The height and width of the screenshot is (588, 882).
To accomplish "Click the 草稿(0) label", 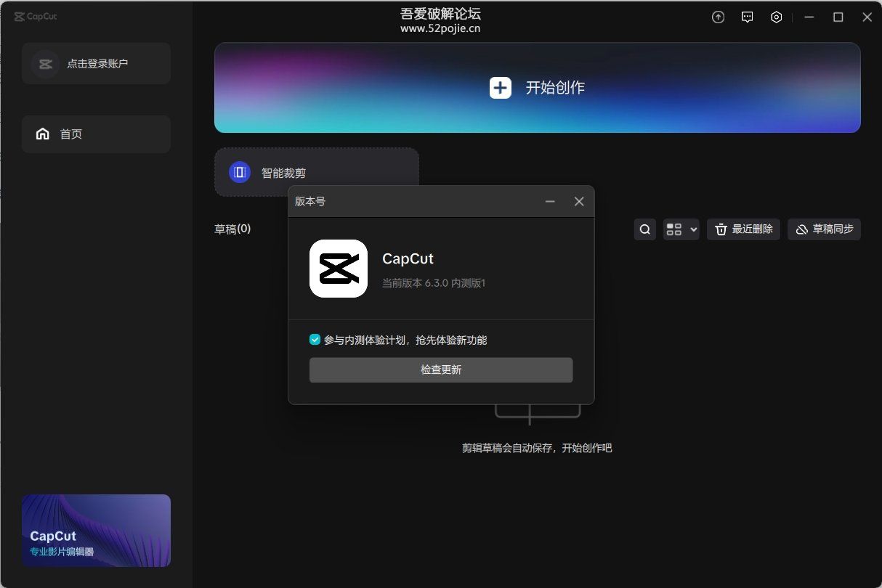I will pyautogui.click(x=232, y=229).
